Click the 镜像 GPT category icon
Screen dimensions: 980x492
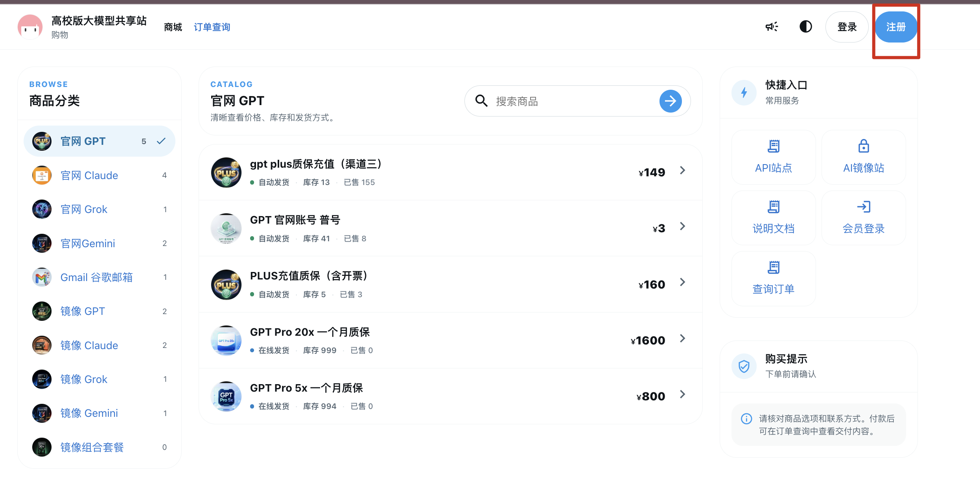tap(42, 311)
